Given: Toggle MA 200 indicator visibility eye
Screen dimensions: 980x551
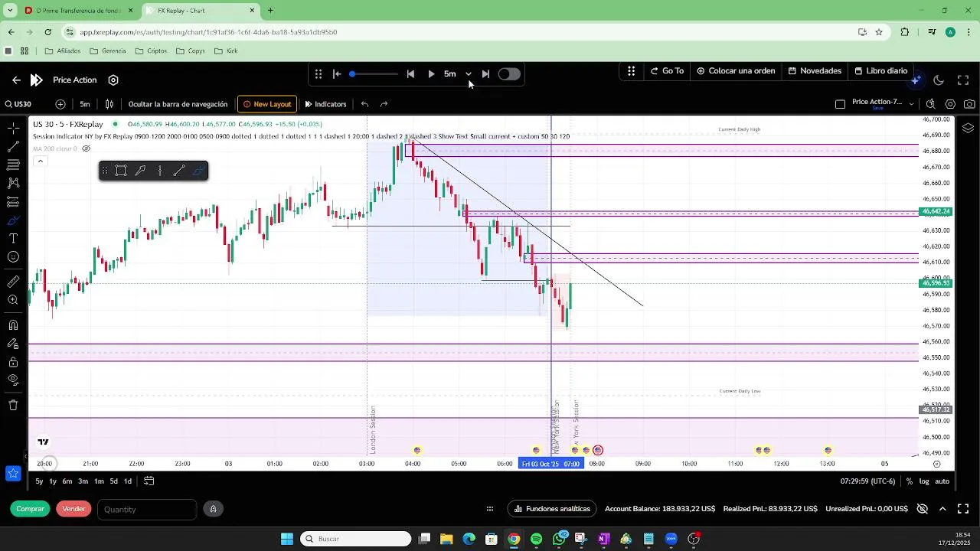Looking at the screenshot, I should click(87, 148).
